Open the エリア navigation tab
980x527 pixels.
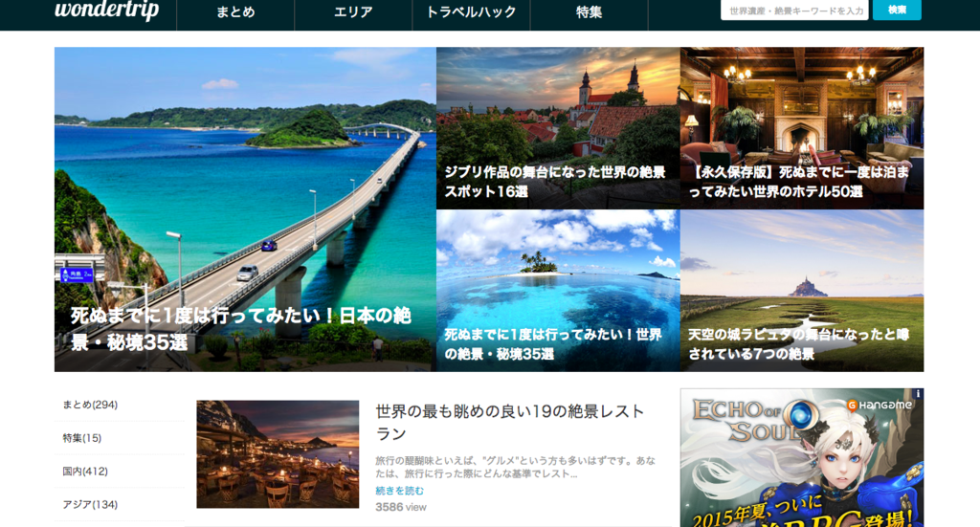tap(353, 11)
